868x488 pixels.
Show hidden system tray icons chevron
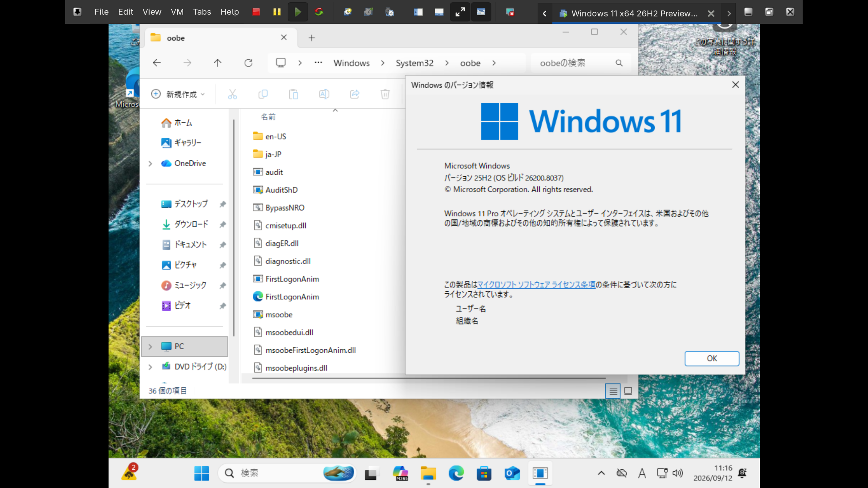pos(601,473)
